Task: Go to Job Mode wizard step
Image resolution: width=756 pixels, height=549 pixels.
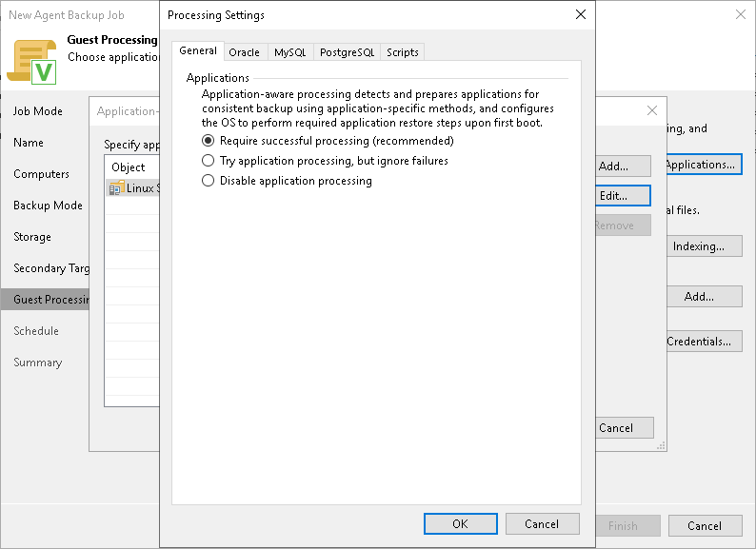Action: point(38,111)
